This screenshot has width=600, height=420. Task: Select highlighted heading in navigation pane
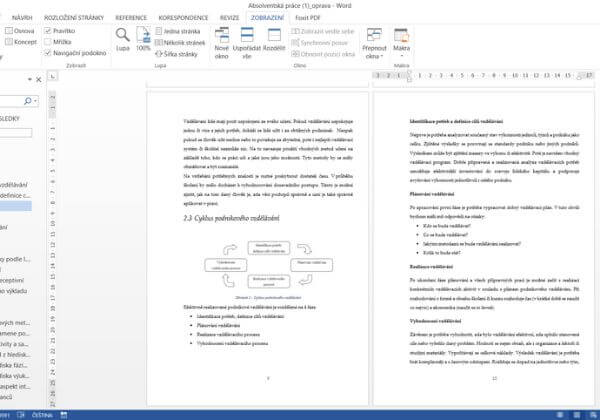click(x=16, y=206)
